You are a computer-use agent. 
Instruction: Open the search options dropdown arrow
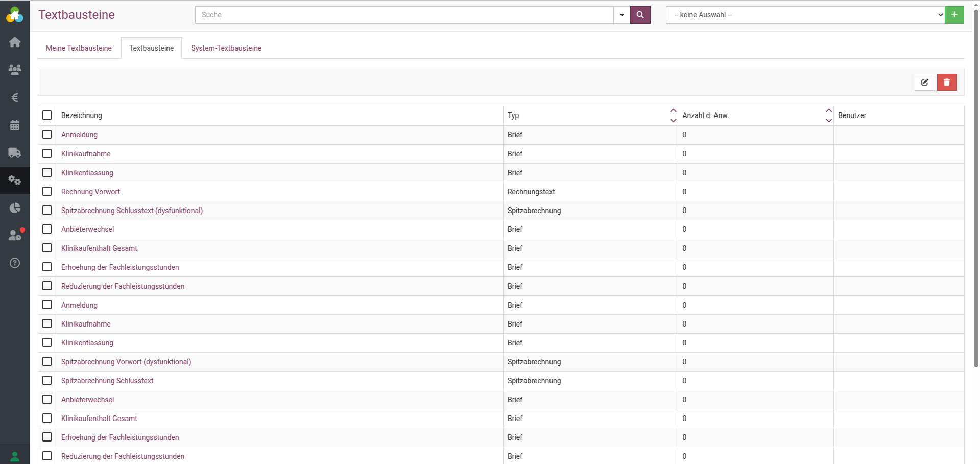point(622,15)
